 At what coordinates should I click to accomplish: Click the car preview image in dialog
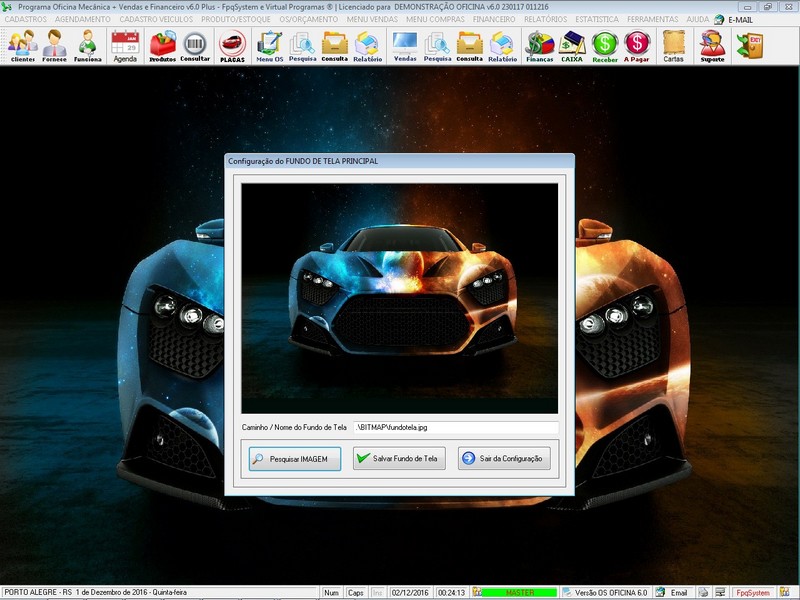[399, 298]
